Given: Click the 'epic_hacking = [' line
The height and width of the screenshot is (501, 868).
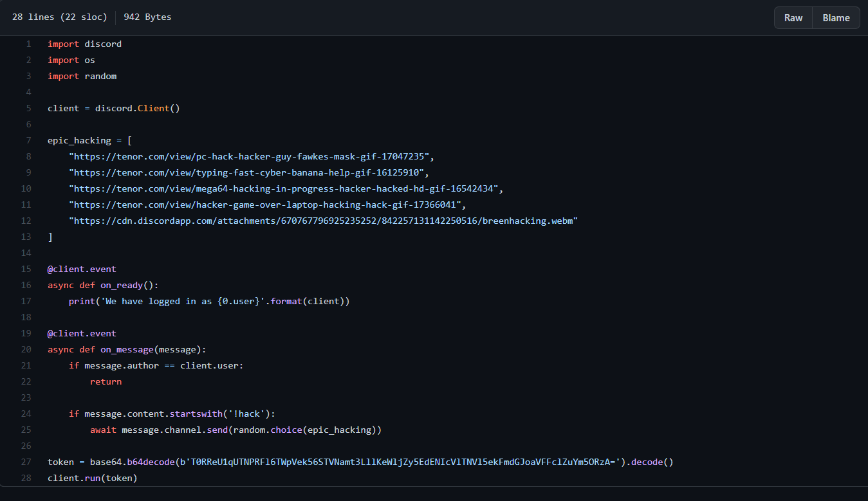Looking at the screenshot, I should coord(90,140).
